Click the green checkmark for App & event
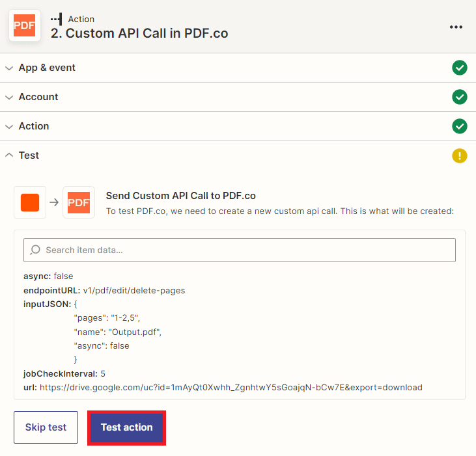476x456 pixels. point(460,68)
